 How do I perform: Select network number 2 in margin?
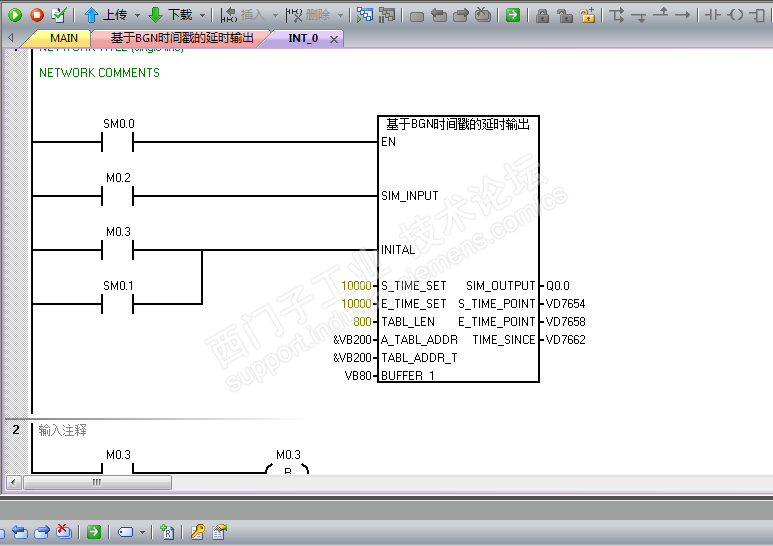tap(16, 430)
